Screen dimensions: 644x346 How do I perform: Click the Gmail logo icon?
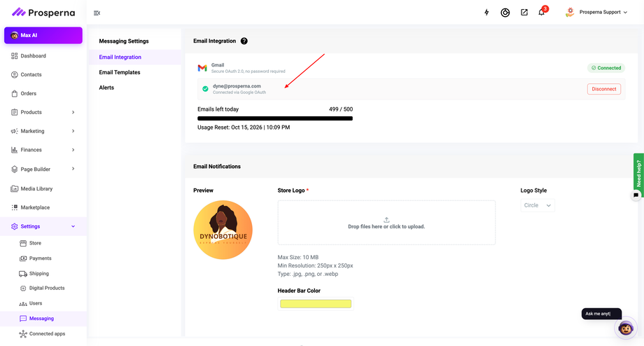pos(202,68)
